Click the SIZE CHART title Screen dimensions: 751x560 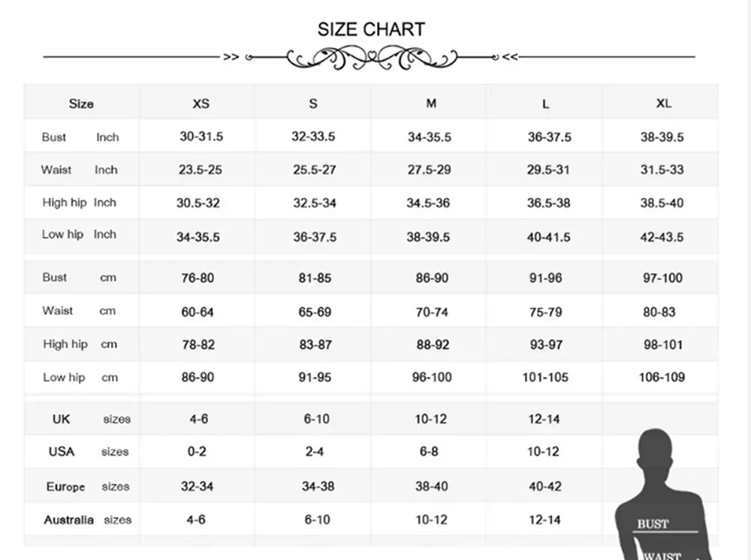[371, 29]
